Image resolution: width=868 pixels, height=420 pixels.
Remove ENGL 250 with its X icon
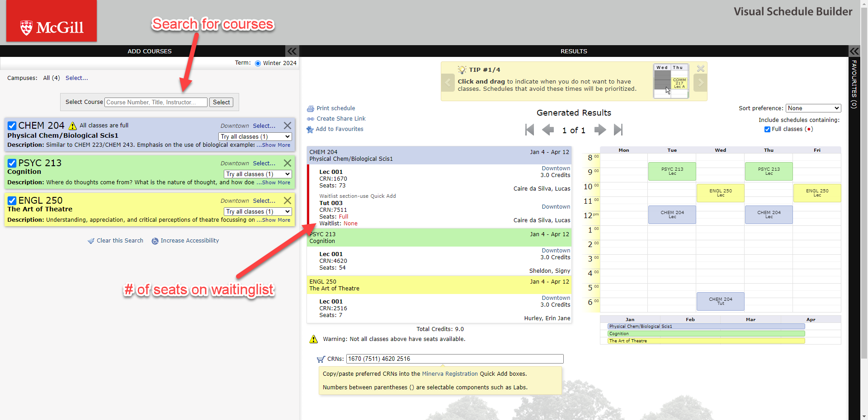(288, 201)
